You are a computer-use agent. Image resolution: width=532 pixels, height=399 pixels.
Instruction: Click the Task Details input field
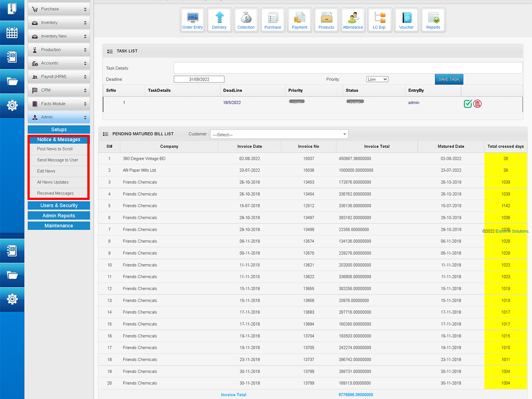click(348, 68)
